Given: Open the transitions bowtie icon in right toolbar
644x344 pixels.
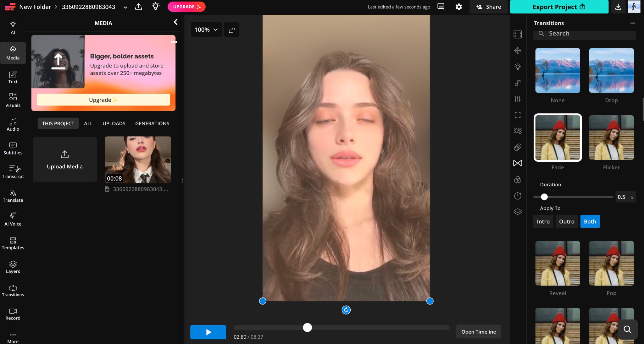Looking at the screenshot, I should pyautogui.click(x=518, y=163).
